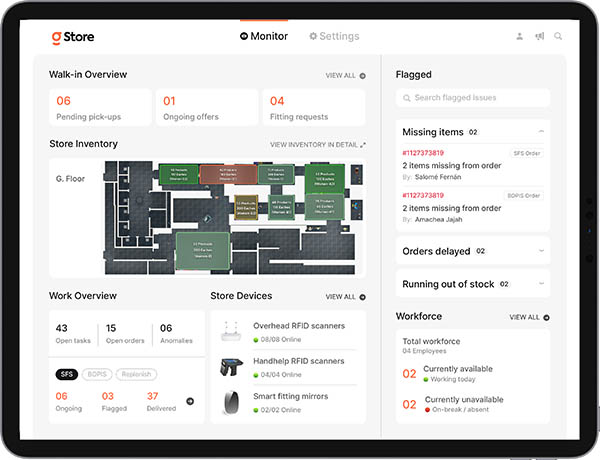Image resolution: width=600 pixels, height=460 pixels.
Task: Open the Fitting requests card
Action: pos(314,108)
